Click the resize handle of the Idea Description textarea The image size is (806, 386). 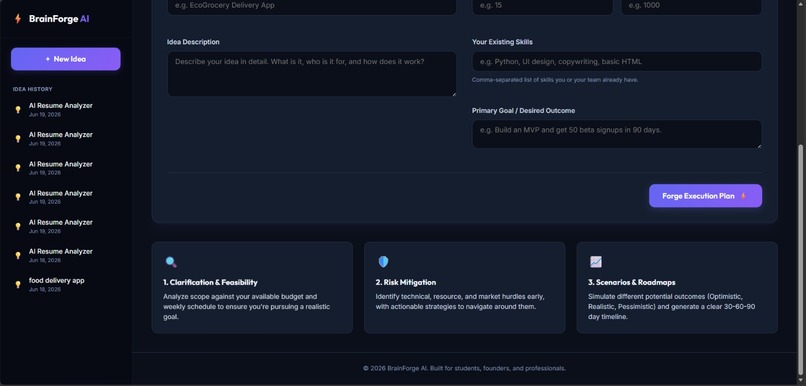(x=453, y=94)
